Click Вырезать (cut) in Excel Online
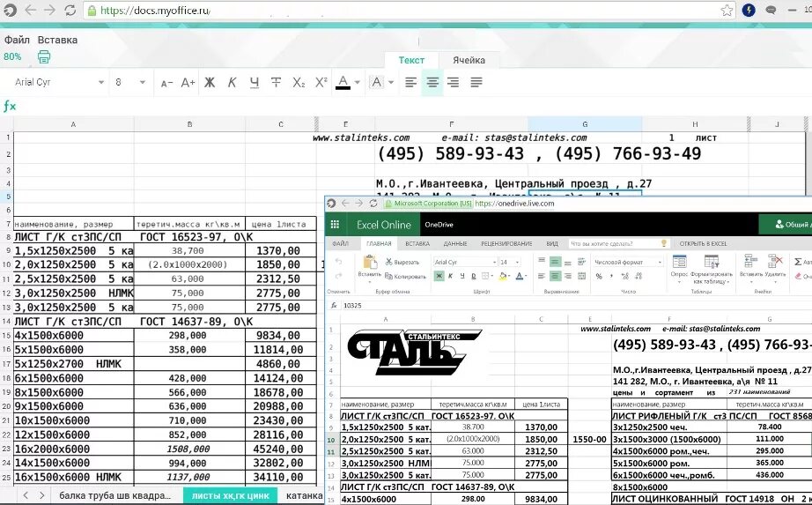 [402, 262]
